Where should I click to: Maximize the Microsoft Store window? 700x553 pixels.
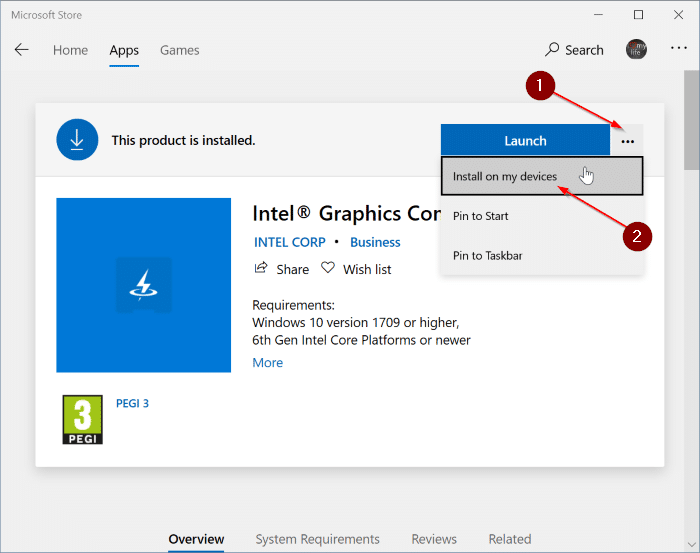point(638,15)
